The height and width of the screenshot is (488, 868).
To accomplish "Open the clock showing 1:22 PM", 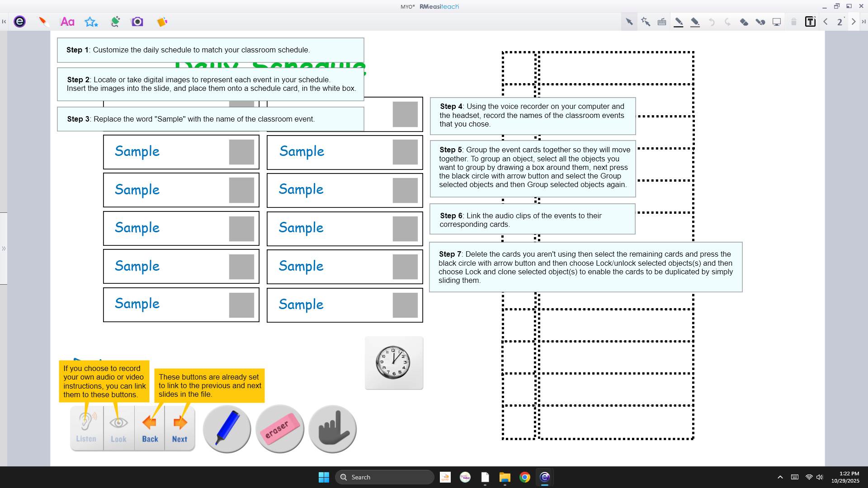I will pos(845,477).
